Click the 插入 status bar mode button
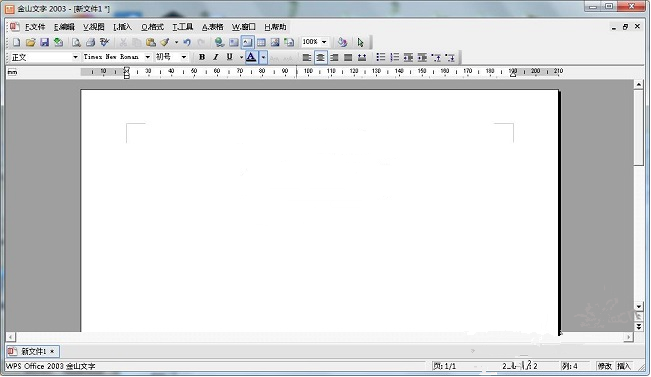Viewport: 651px width, 377px height. pyautogui.click(x=624, y=366)
